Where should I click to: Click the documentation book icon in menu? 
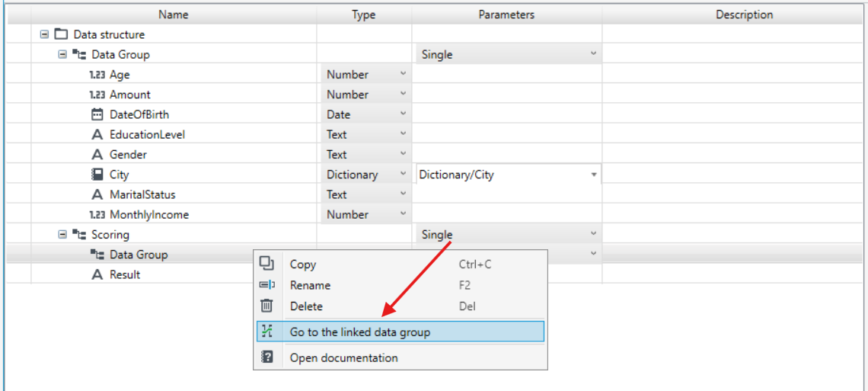[x=266, y=357]
